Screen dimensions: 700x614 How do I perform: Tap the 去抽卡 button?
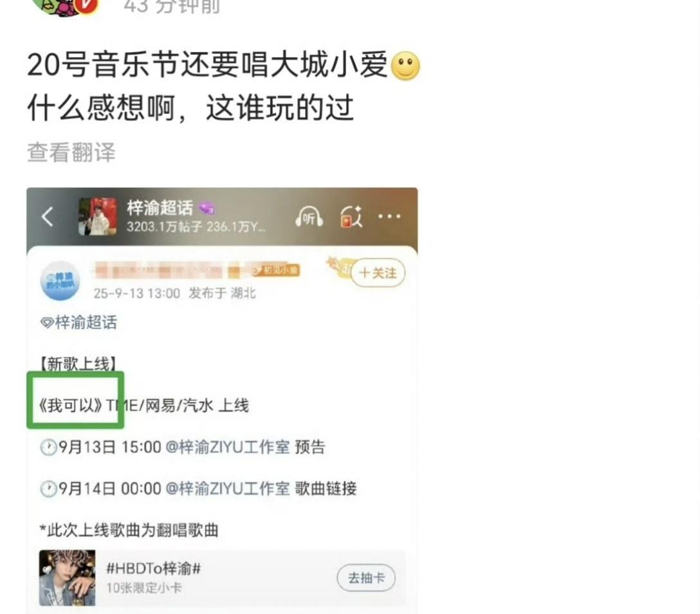coord(366,578)
